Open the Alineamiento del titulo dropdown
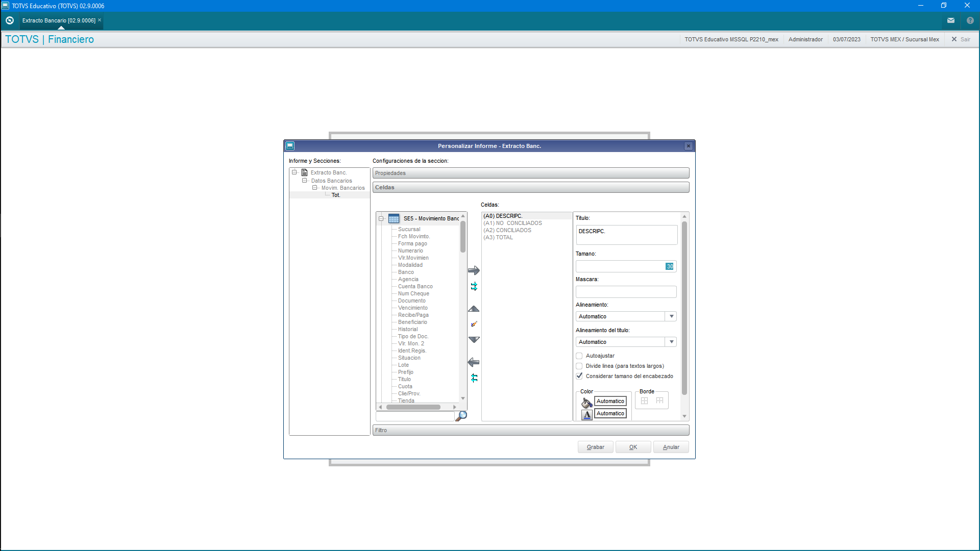This screenshot has width=980, height=551. (x=671, y=342)
